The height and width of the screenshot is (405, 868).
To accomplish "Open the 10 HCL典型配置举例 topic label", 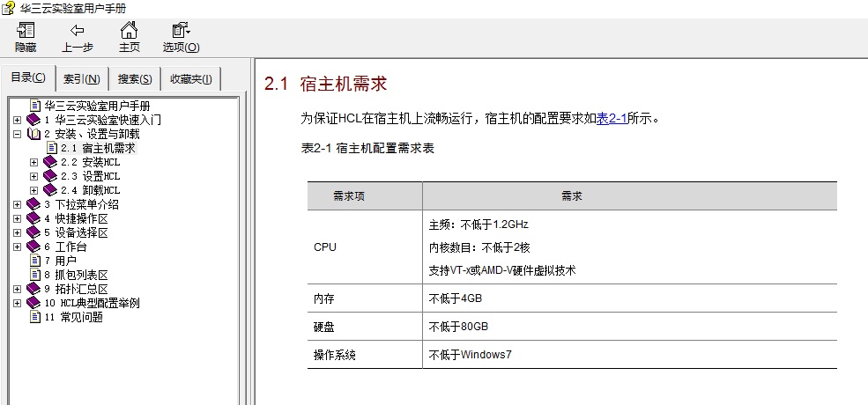I will [x=92, y=303].
